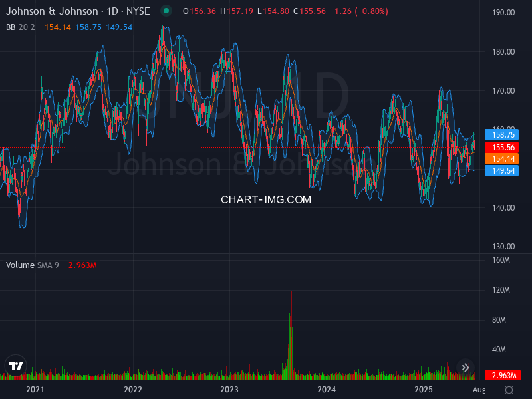This screenshot has width=532, height=399.
Task: Click the red 2.963M volume tag
Action: (503, 375)
